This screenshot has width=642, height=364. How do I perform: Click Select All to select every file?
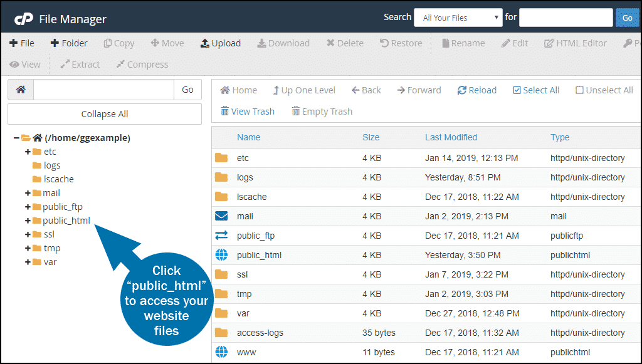[535, 90]
